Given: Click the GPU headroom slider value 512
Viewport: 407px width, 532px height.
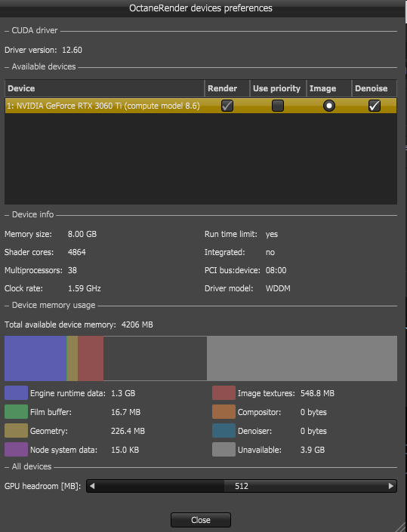Looking at the screenshot, I should point(242,486).
